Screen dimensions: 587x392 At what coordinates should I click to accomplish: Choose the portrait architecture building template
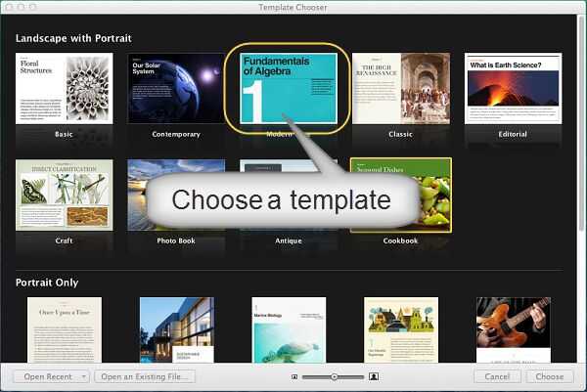tap(177, 329)
